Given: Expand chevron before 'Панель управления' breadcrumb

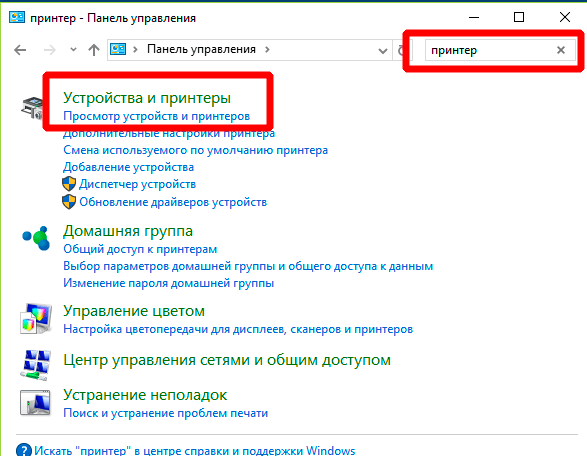Looking at the screenshot, I should (136, 49).
